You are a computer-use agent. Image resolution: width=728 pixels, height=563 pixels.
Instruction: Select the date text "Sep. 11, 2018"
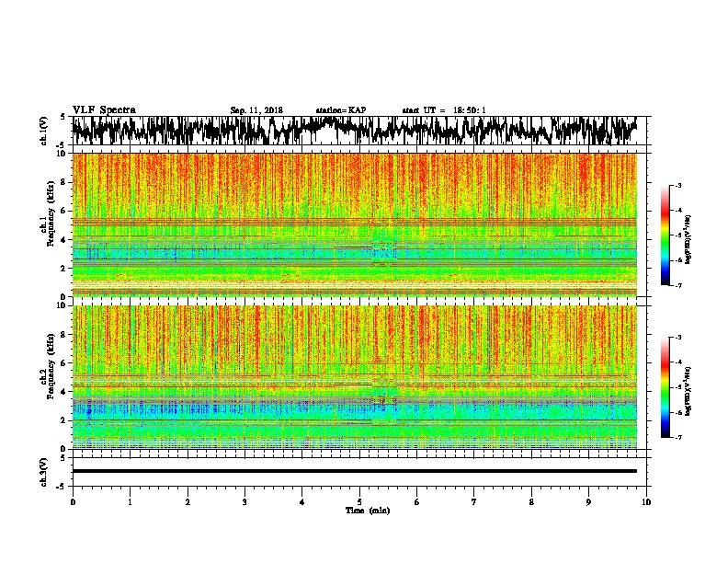pyautogui.click(x=256, y=110)
